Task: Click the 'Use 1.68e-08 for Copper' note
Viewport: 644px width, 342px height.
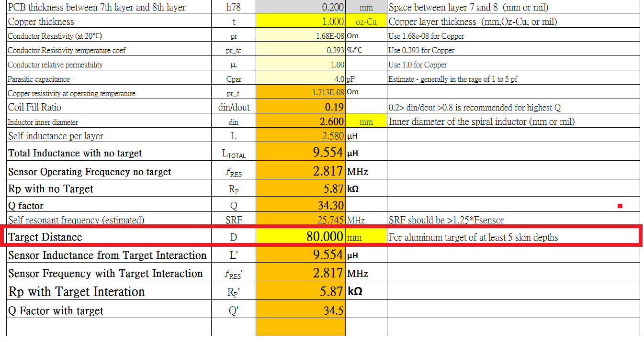Action: coord(426,36)
